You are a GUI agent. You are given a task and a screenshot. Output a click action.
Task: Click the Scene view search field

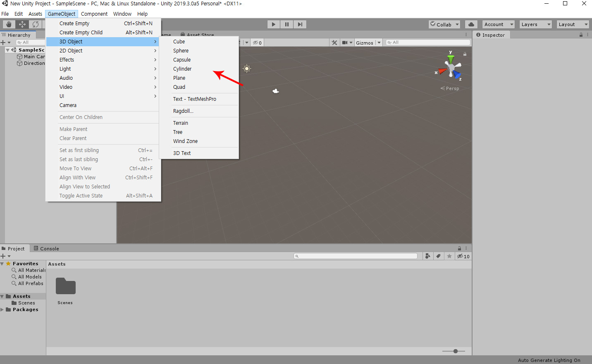(x=428, y=43)
